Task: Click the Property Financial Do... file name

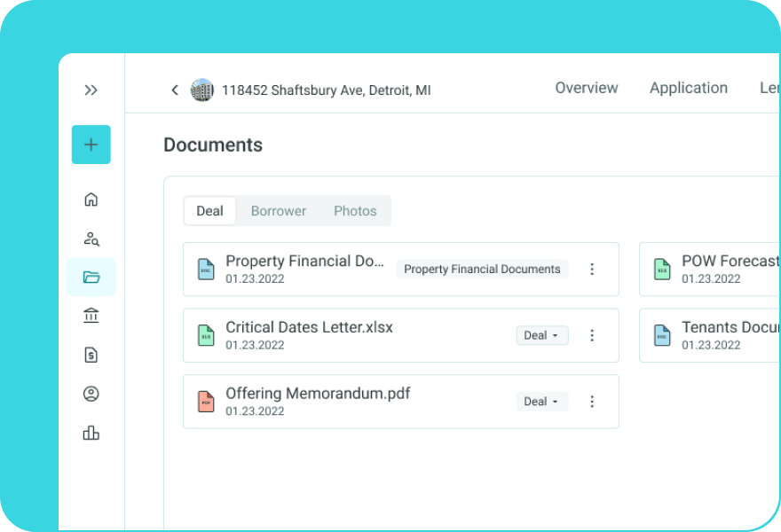Action: [304, 262]
